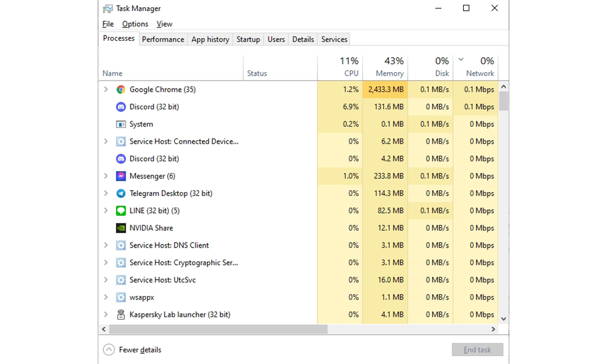Image resolution: width=607 pixels, height=364 pixels.
Task: Click the System process icon
Action: coord(121,124)
